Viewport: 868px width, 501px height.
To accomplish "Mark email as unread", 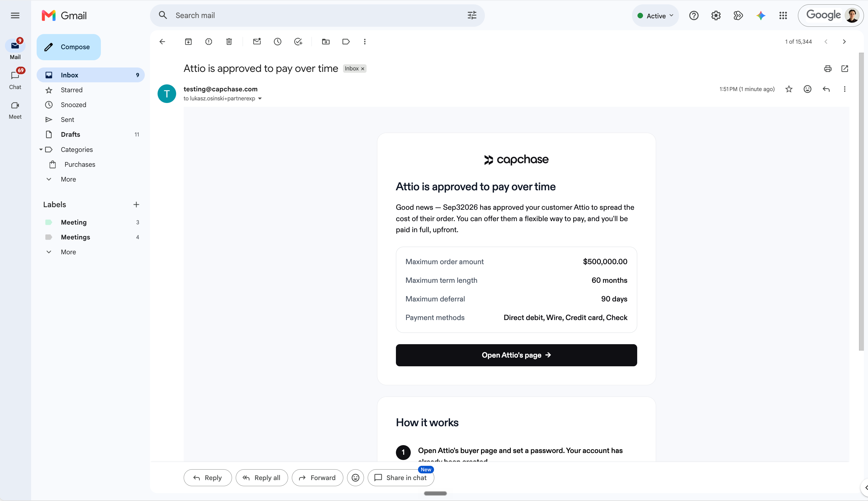I will [x=257, y=42].
